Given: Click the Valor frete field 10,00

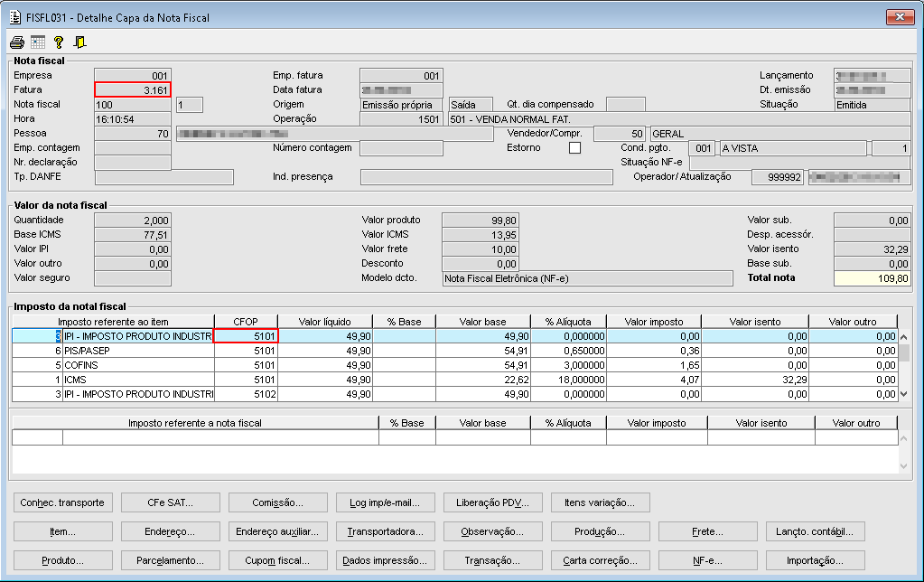Looking at the screenshot, I should (481, 249).
